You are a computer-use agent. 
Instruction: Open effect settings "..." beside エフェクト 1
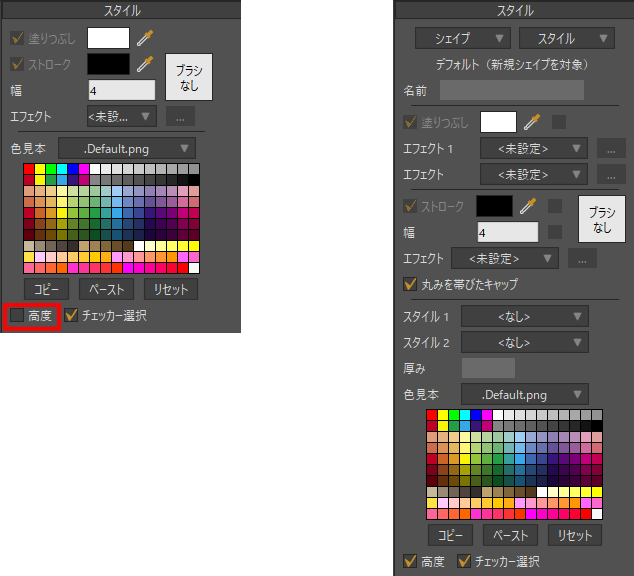point(610,149)
